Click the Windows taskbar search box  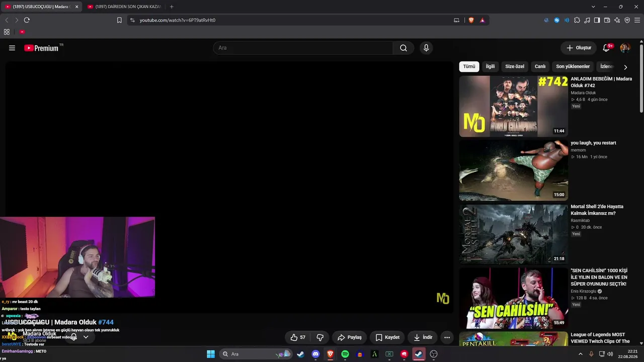point(256,354)
